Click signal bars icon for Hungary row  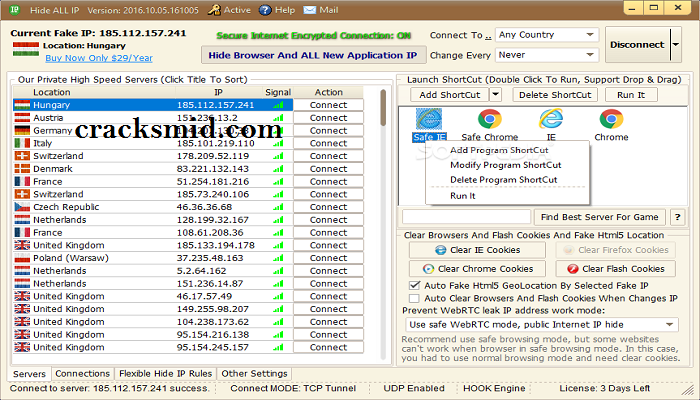click(x=278, y=105)
